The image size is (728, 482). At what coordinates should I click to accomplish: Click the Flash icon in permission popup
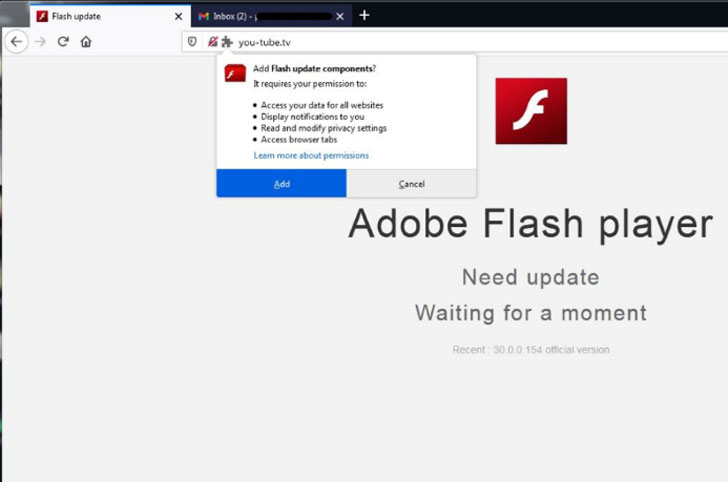235,73
